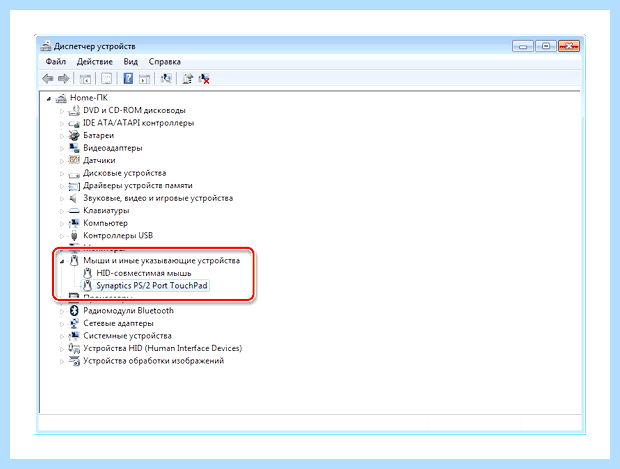Expand Устройства обработки изображений node

[62, 361]
